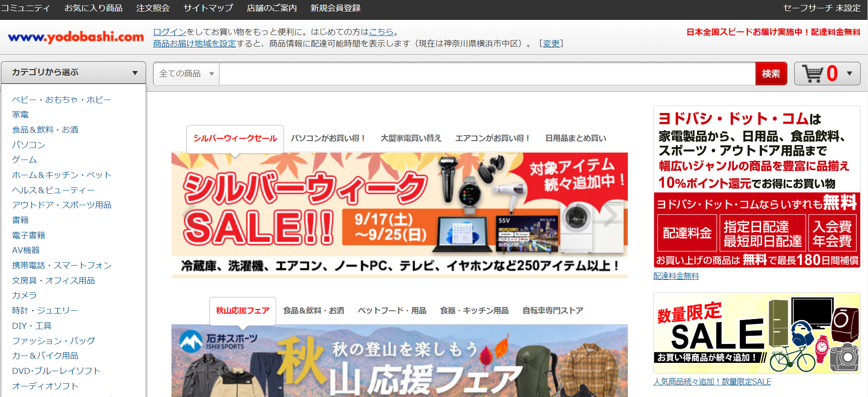Open the シルバーウィーク SALE banner

[x=400, y=215]
